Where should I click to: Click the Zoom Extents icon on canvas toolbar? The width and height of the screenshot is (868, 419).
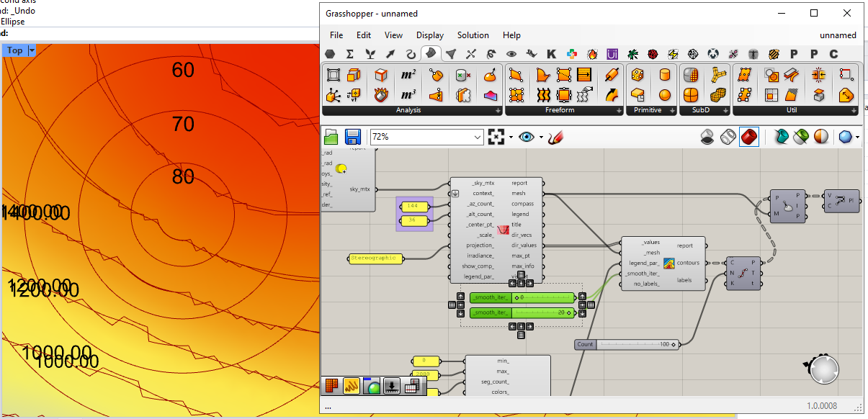[x=496, y=137]
